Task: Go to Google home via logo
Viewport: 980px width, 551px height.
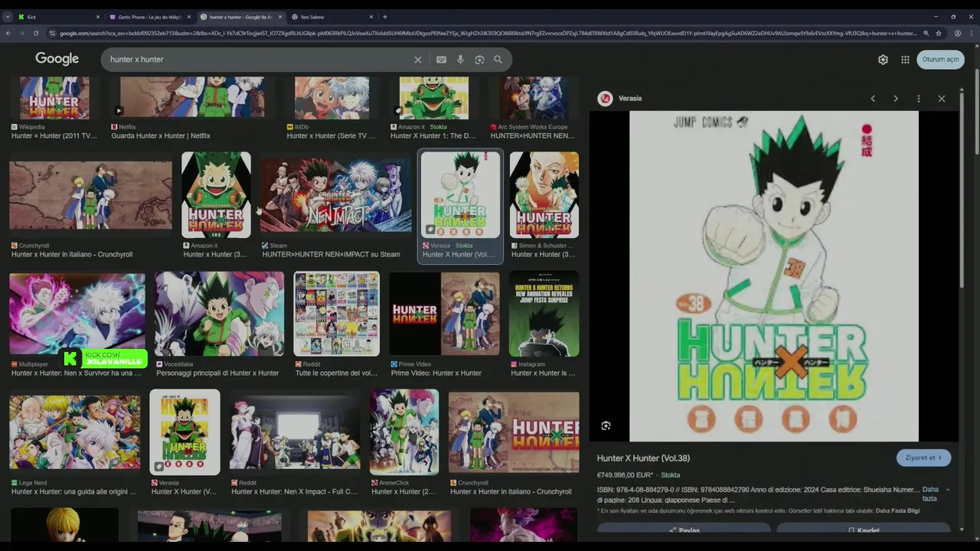Action: pos(57,59)
